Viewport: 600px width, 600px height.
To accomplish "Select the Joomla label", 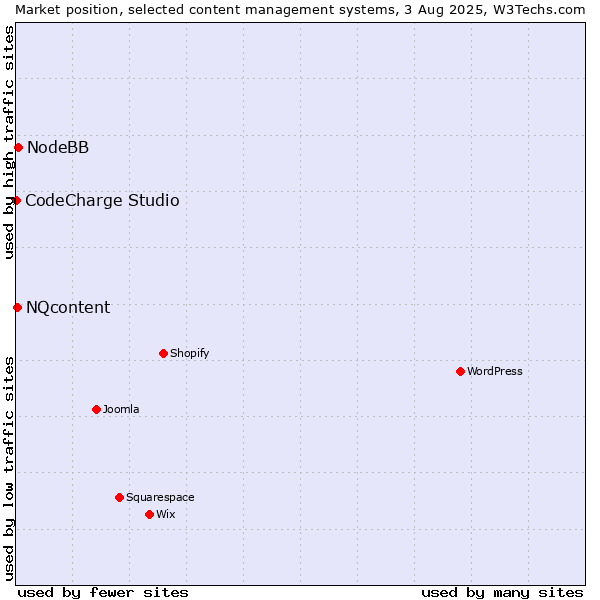I will [121, 409].
